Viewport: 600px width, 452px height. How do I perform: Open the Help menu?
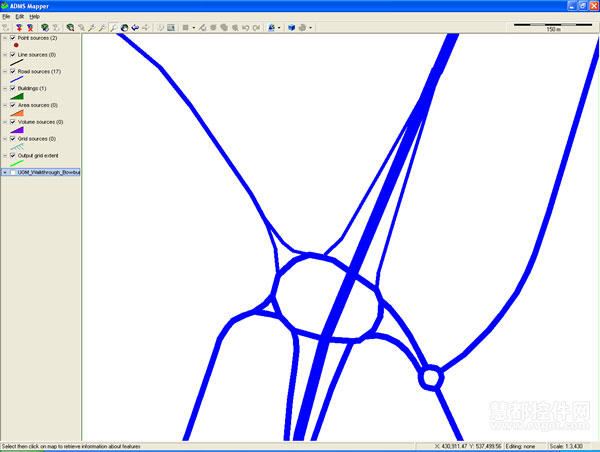point(34,16)
